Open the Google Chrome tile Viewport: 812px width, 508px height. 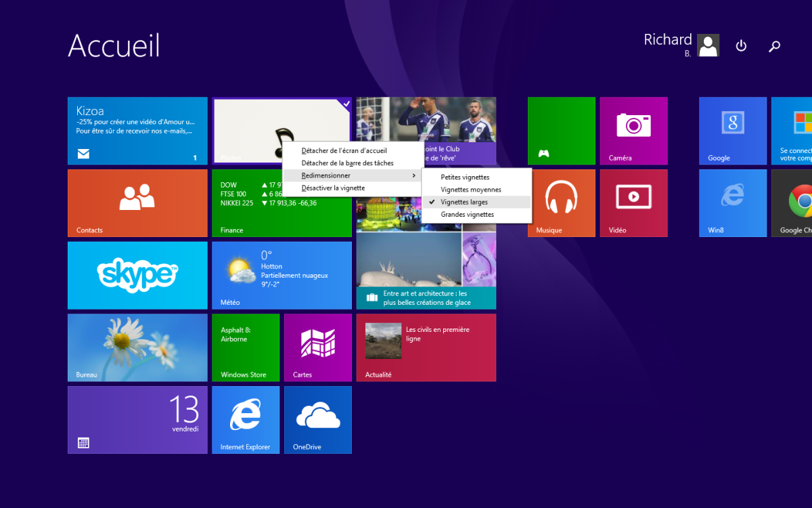(x=792, y=203)
